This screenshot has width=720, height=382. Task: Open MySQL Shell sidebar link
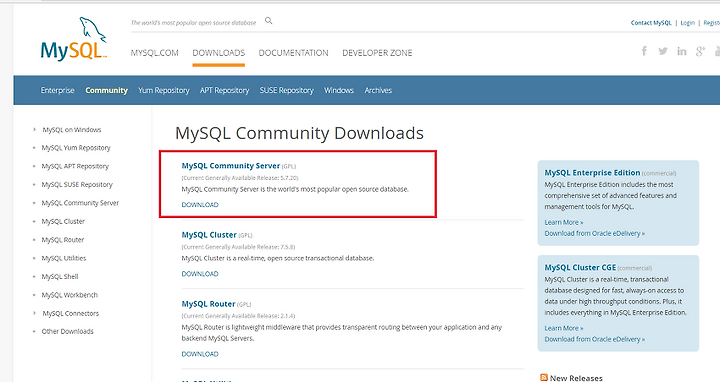tap(60, 276)
